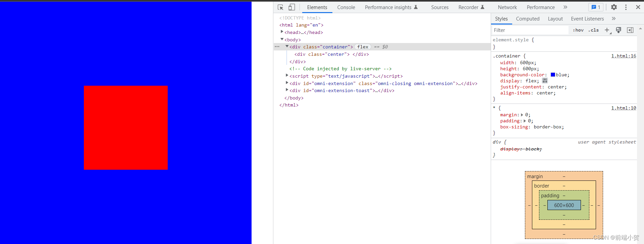
Task: Click the blue background-color swatch
Action: 553,75
